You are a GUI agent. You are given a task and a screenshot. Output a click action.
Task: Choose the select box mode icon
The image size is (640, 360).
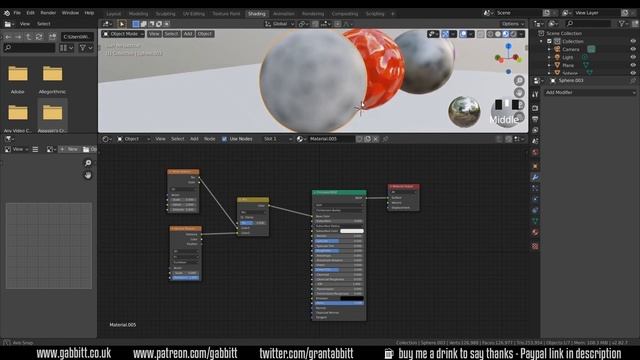(x=136, y=24)
